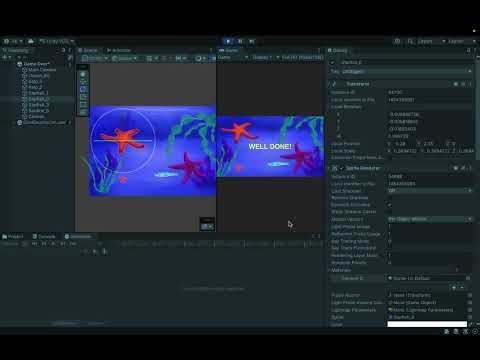Open the Layers dropdown
Screen dimensions: 480x360
coord(432,41)
